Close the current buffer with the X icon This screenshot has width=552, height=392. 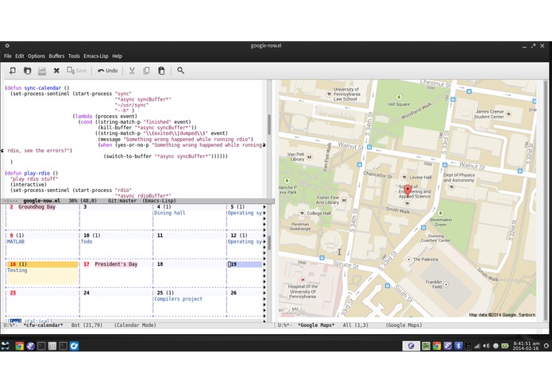click(x=56, y=71)
